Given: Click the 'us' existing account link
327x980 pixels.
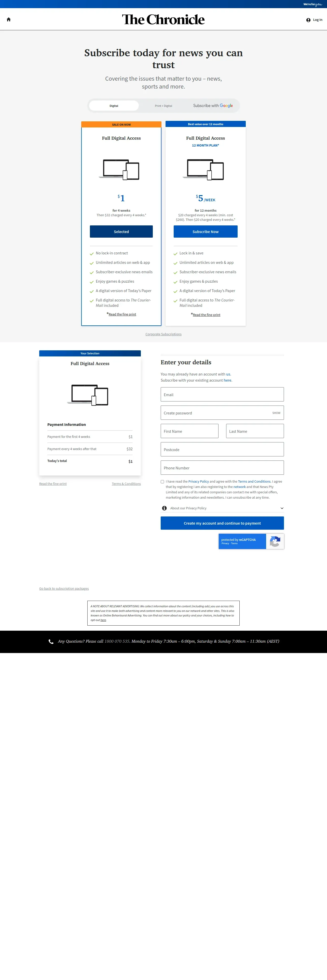Looking at the screenshot, I should click(x=228, y=374).
